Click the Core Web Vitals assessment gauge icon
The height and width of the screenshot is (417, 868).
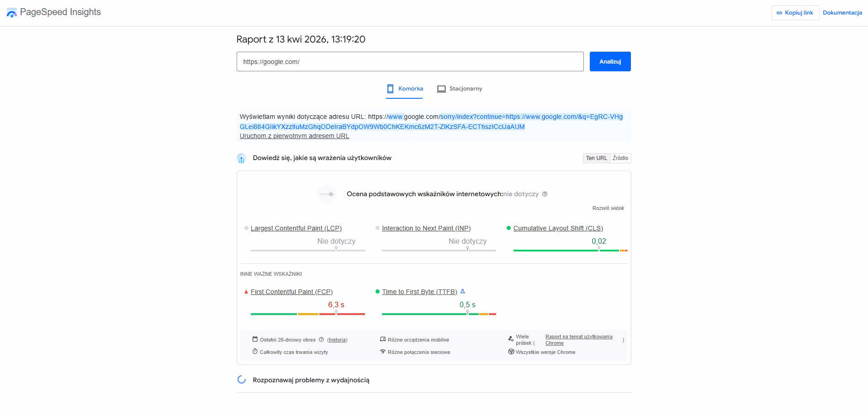point(327,194)
